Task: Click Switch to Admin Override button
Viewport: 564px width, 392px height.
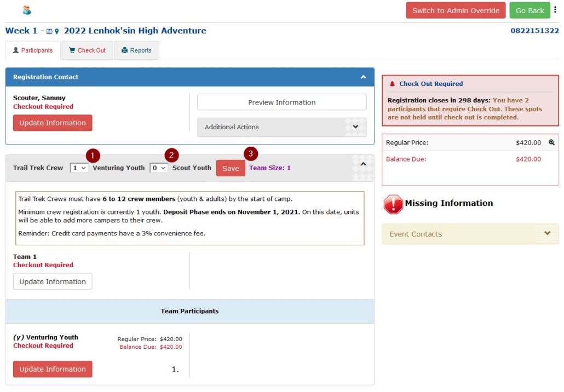Action: (x=456, y=10)
